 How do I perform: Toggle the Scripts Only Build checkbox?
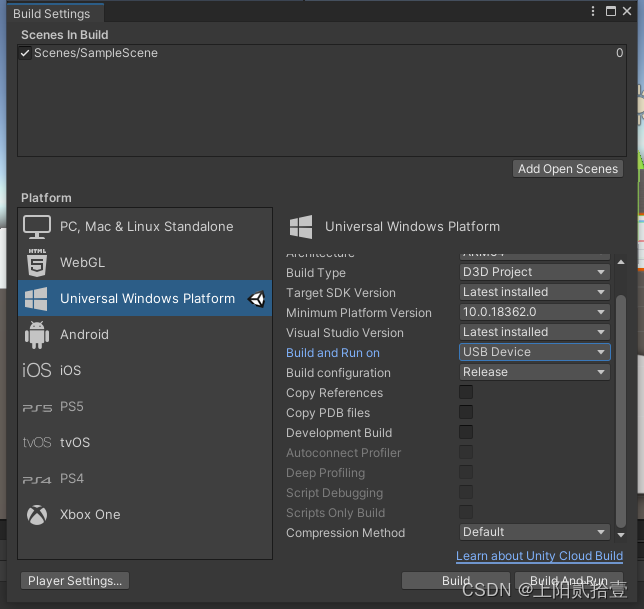click(x=466, y=512)
